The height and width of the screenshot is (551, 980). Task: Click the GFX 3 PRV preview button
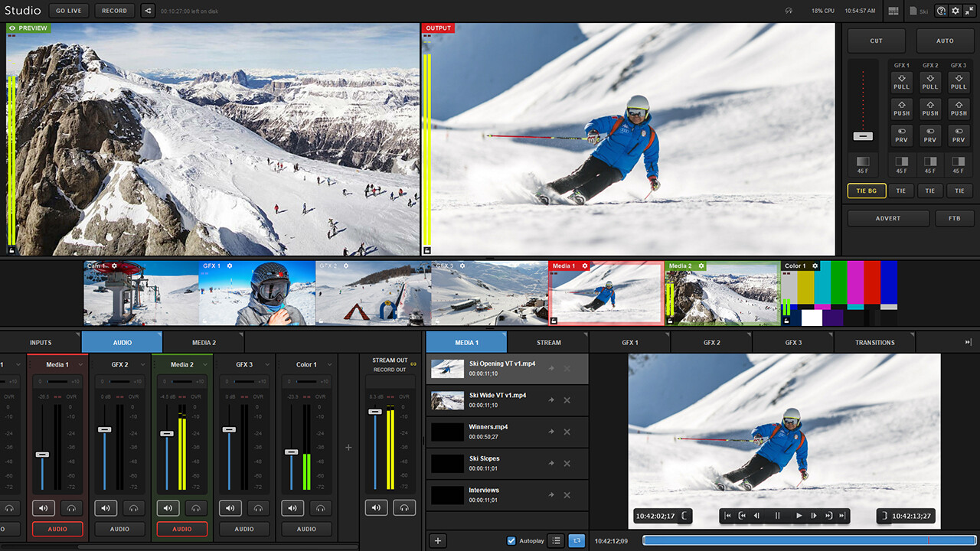958,135
